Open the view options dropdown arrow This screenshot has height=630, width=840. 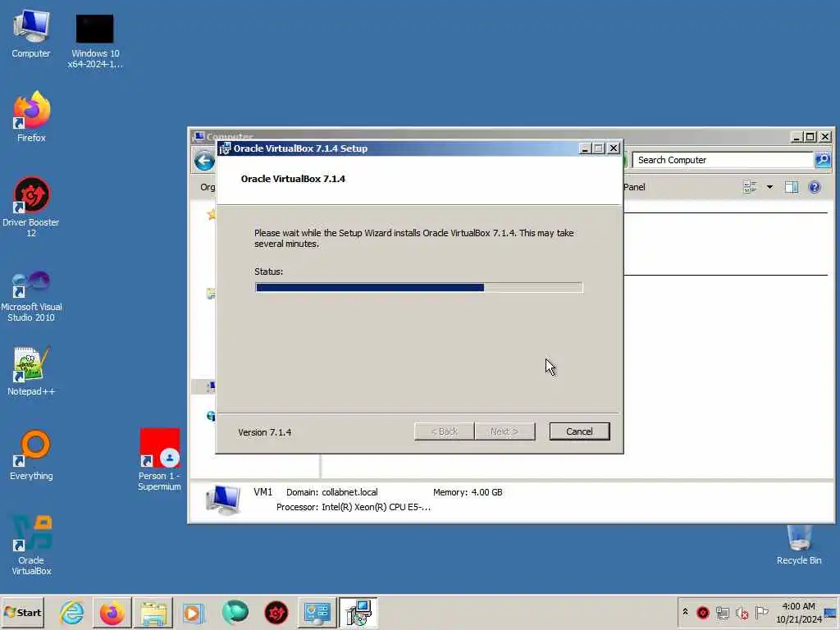point(769,187)
